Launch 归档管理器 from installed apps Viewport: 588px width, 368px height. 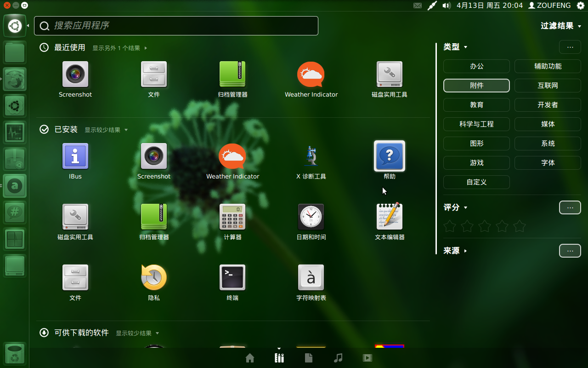154,222
